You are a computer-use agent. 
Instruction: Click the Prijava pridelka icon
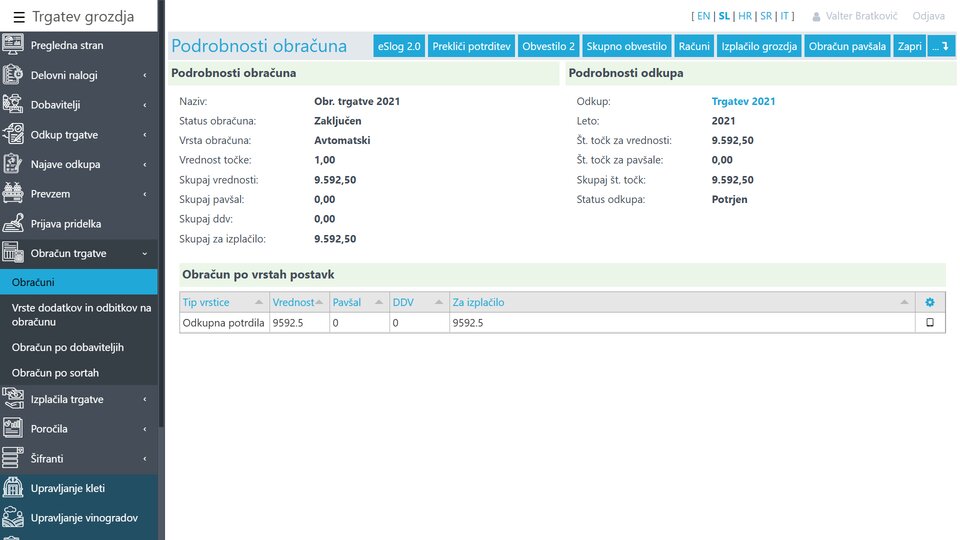pos(13,224)
